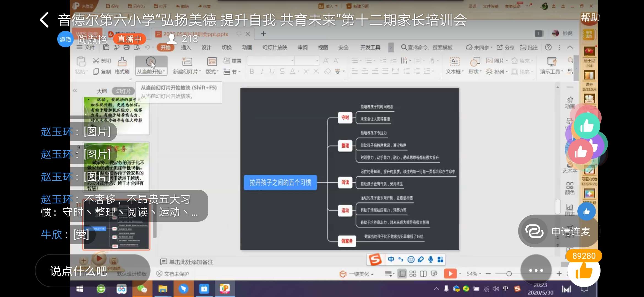This screenshot has width=644, height=297.
Task: Click the orange slideshow play button
Action: tap(450, 274)
